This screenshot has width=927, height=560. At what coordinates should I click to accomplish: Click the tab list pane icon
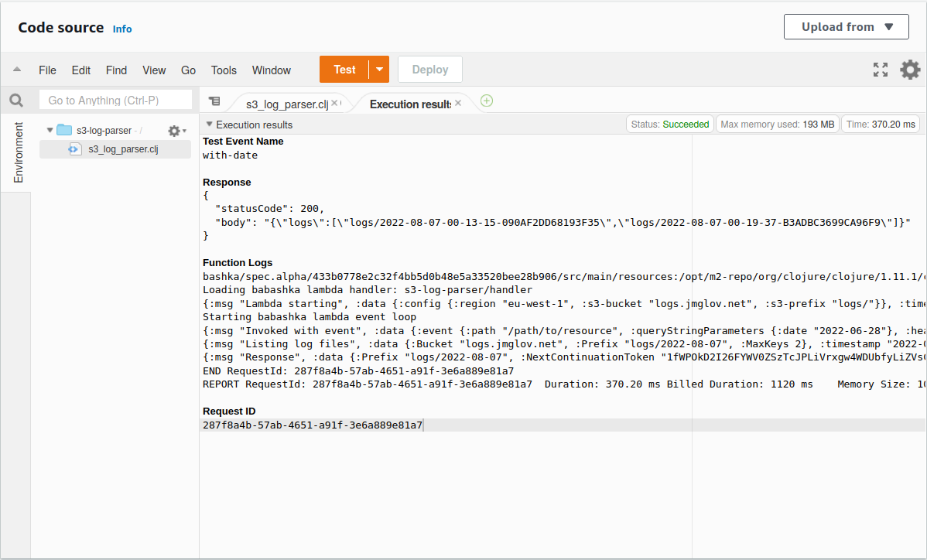214,101
